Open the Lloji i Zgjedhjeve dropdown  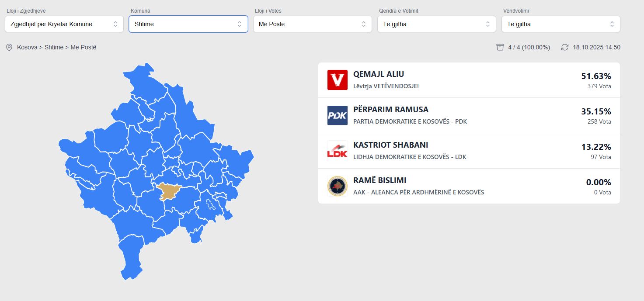coord(64,24)
